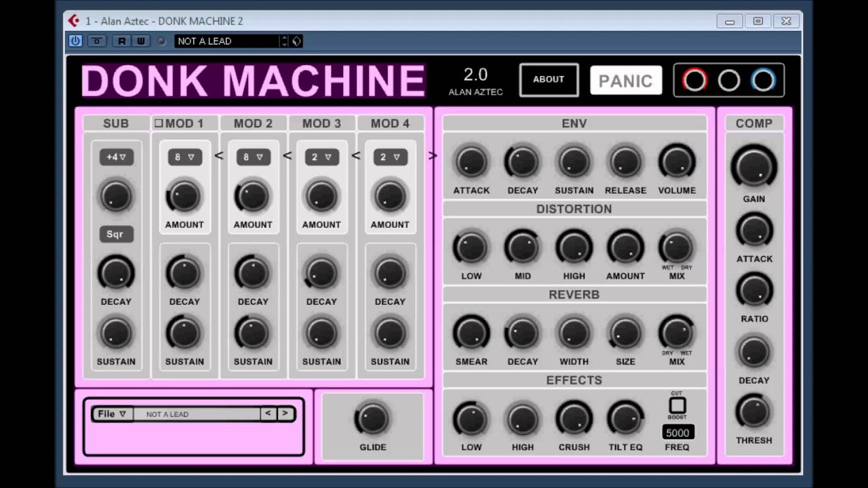Click the Sqr waveform selector in SUB

pos(116,235)
